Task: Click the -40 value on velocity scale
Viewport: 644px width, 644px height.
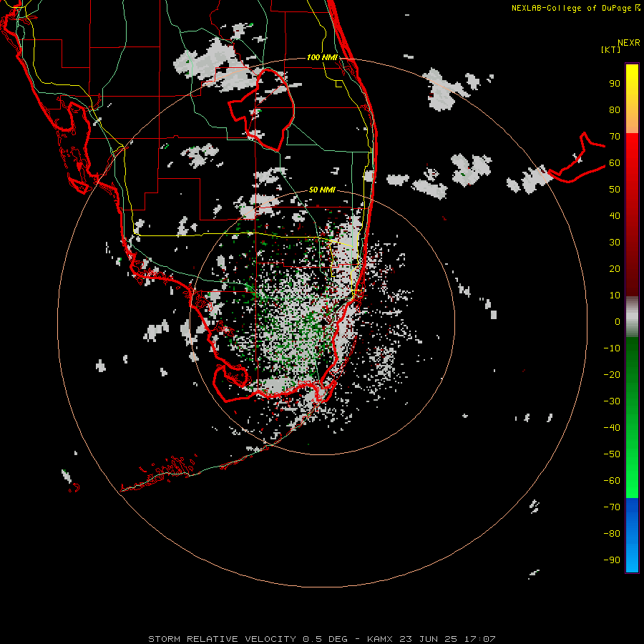Action: point(612,428)
